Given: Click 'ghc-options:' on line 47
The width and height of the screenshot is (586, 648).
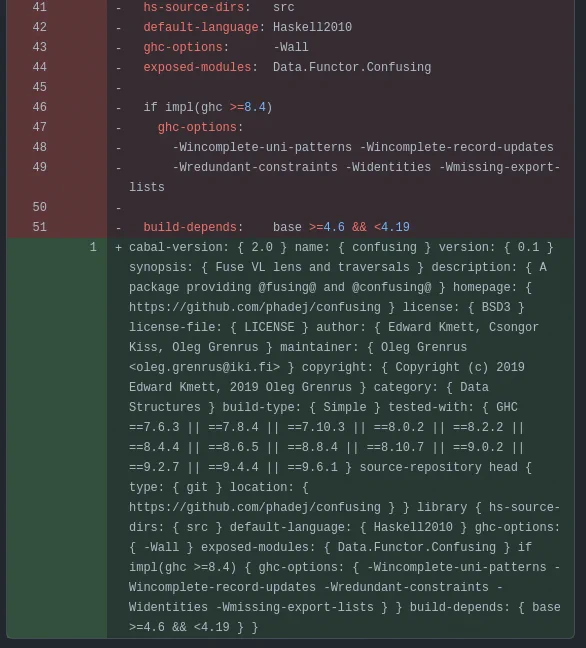Looking at the screenshot, I should point(200,127).
